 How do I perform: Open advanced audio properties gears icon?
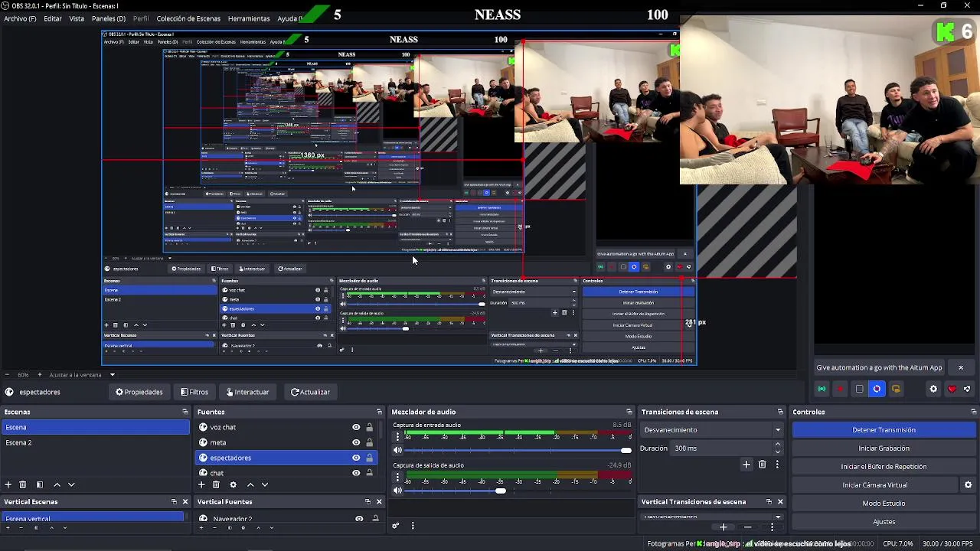tap(396, 526)
